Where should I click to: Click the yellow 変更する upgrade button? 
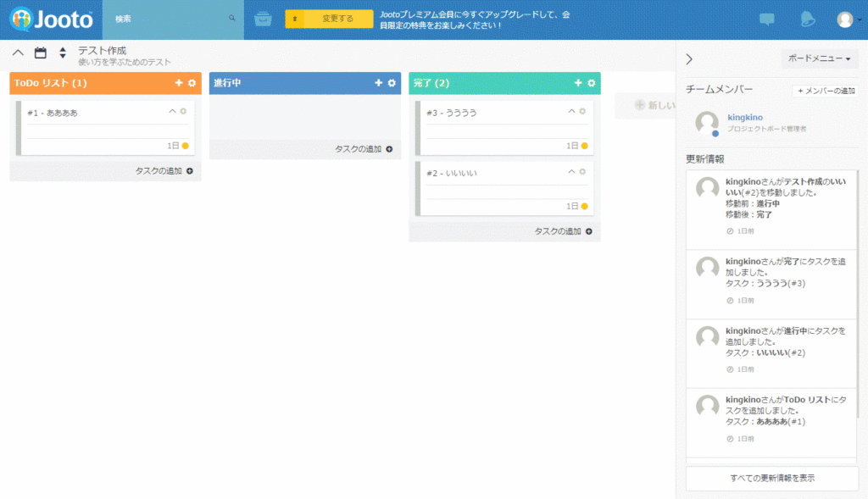(329, 19)
